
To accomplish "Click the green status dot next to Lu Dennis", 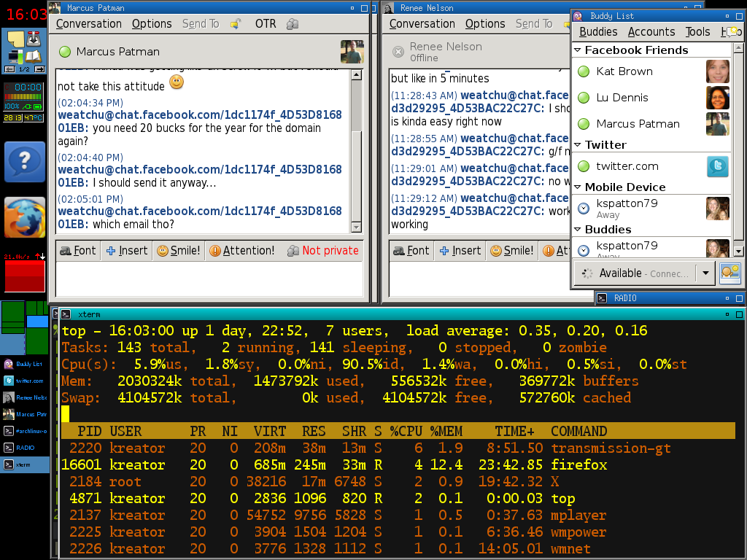I will click(x=584, y=98).
